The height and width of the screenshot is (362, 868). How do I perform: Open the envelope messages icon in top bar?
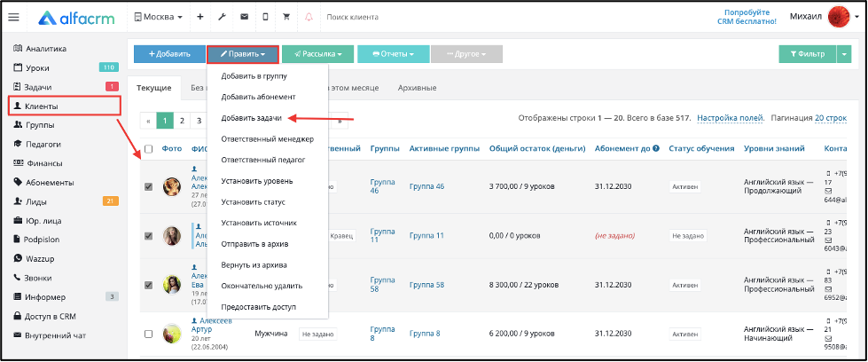pos(244,17)
